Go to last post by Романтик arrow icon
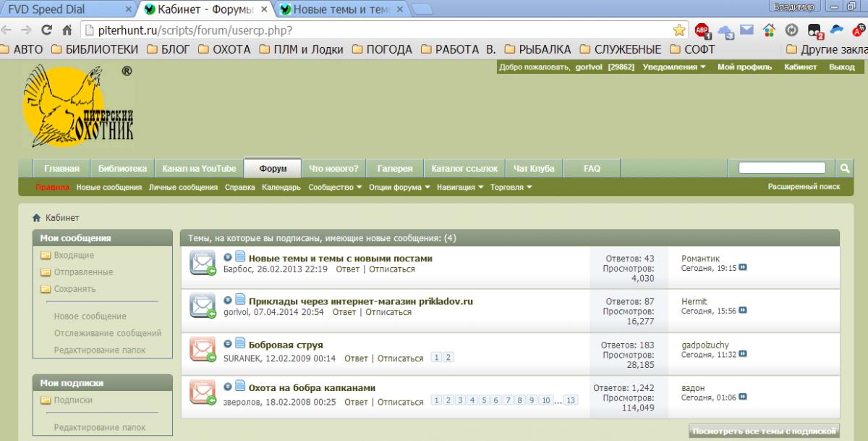The height and width of the screenshot is (441, 868). pyautogui.click(x=743, y=268)
